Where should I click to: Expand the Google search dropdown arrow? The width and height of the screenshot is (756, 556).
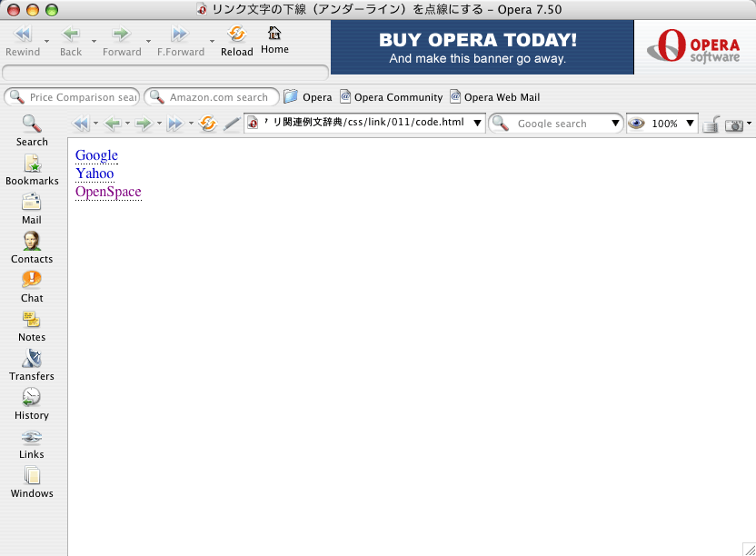(x=616, y=124)
